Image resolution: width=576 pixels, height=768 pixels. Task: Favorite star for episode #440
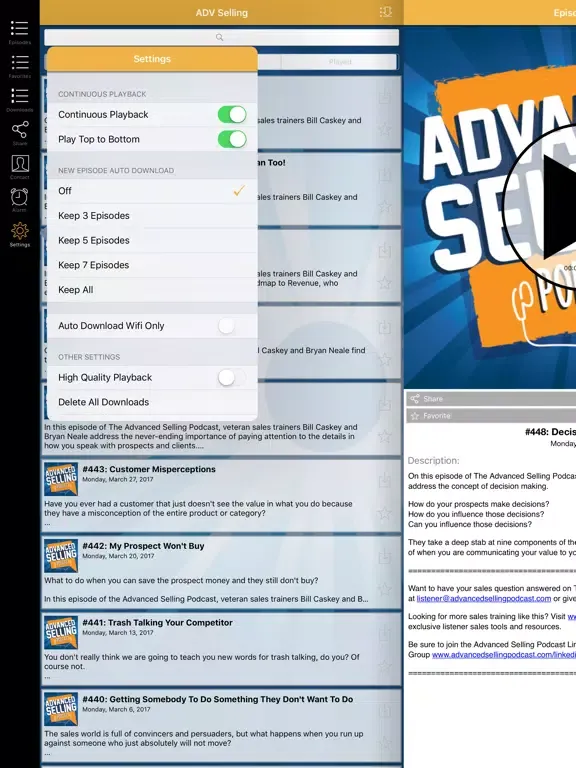pyautogui.click(x=385, y=743)
